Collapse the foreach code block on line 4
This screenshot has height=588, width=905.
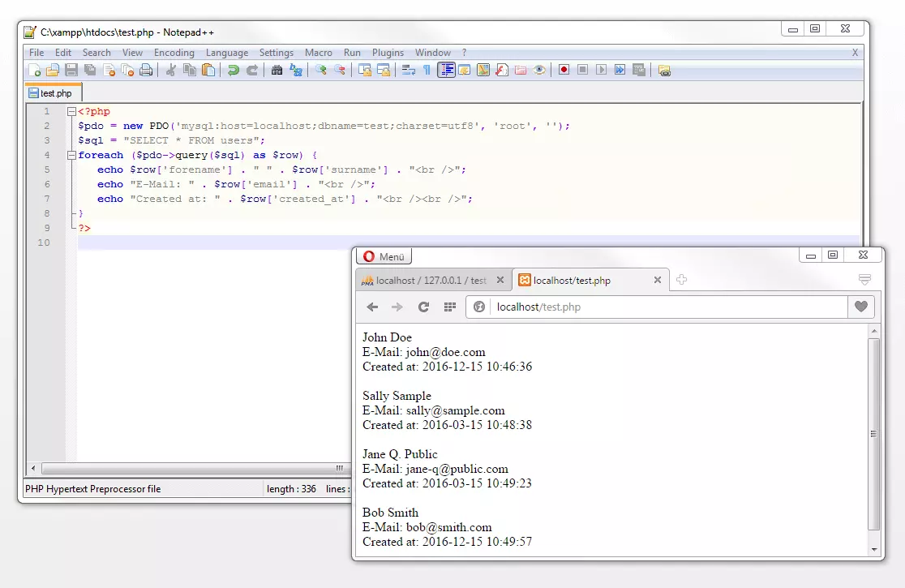73,155
